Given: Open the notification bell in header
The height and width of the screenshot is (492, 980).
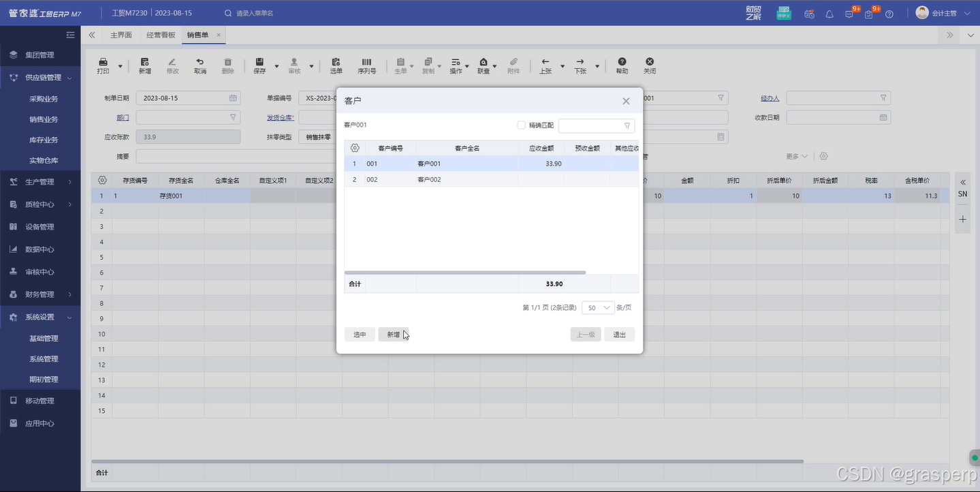Looking at the screenshot, I should tap(829, 14).
